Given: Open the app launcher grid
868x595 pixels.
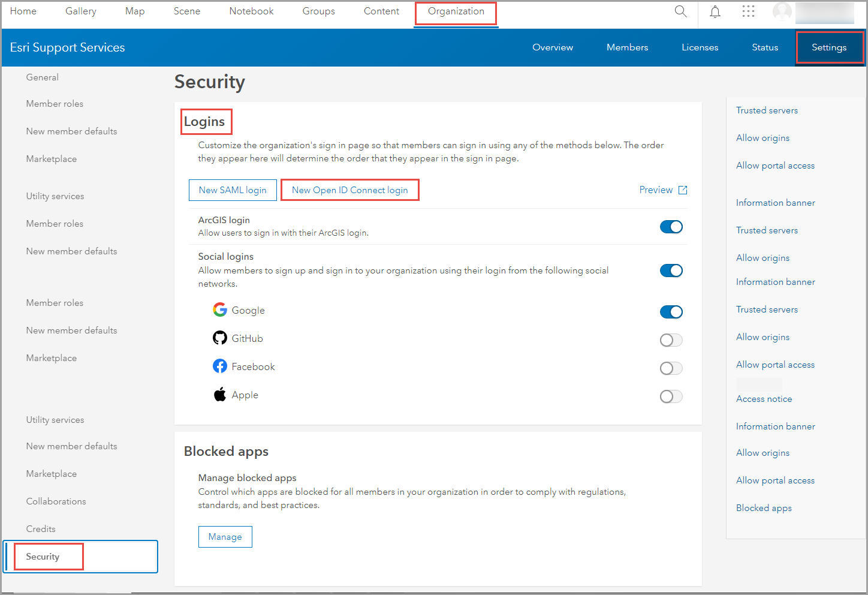Looking at the screenshot, I should pos(748,11).
